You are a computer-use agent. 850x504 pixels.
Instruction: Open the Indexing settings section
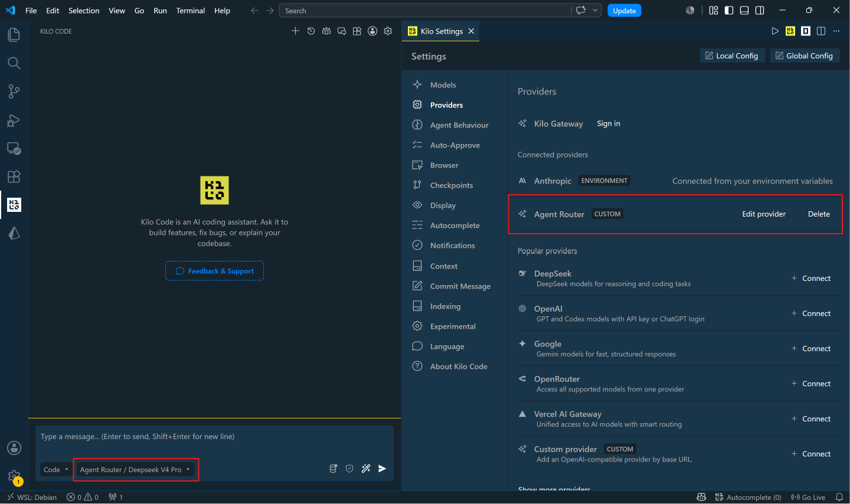click(x=445, y=306)
